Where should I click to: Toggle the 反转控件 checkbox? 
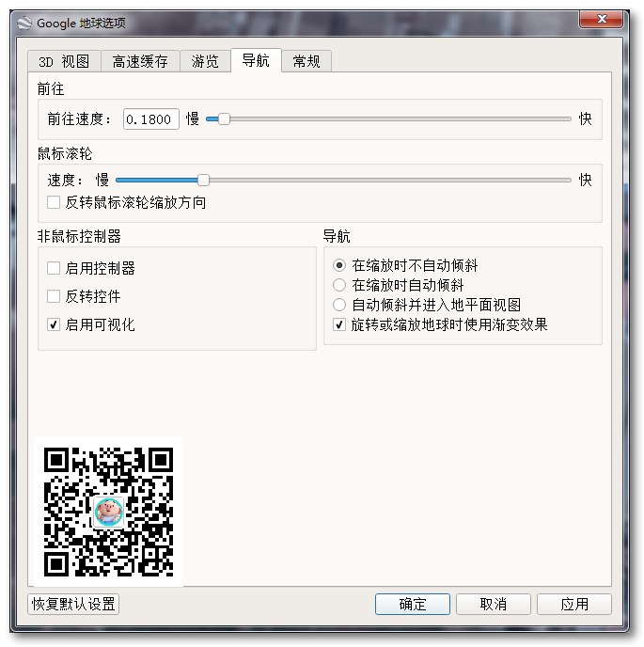[55, 296]
